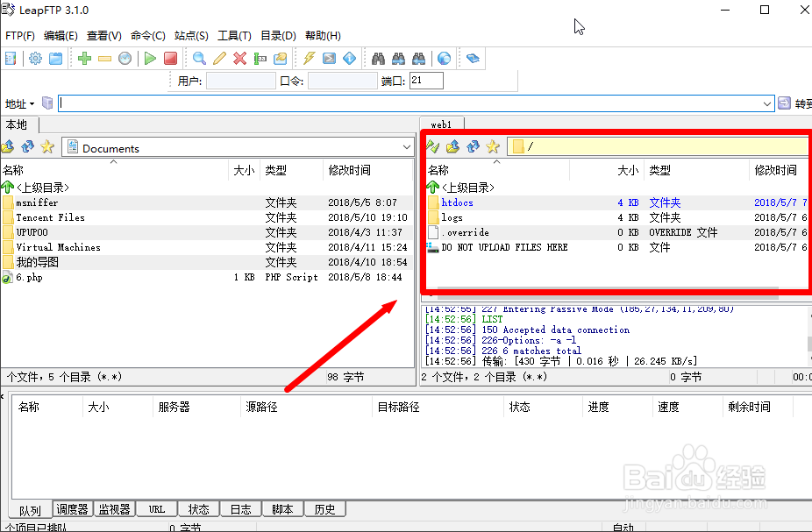This screenshot has width=812, height=532.
Task: Stop the transfer with red square icon
Action: point(170,59)
